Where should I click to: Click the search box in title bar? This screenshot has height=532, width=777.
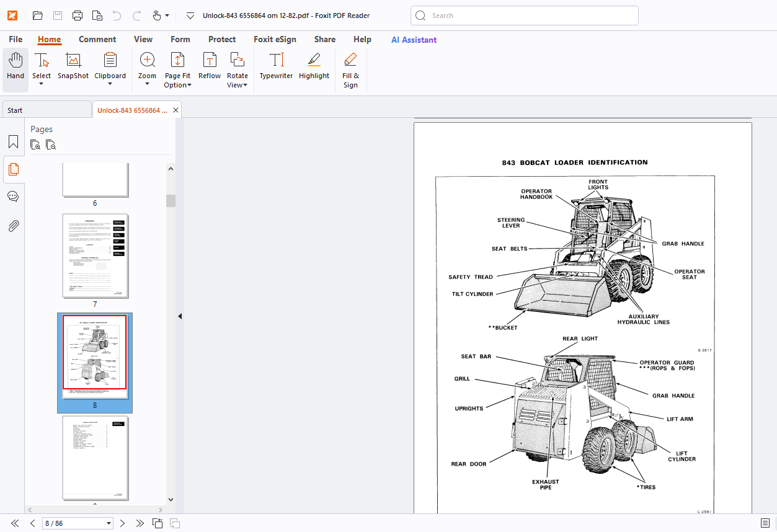click(525, 16)
